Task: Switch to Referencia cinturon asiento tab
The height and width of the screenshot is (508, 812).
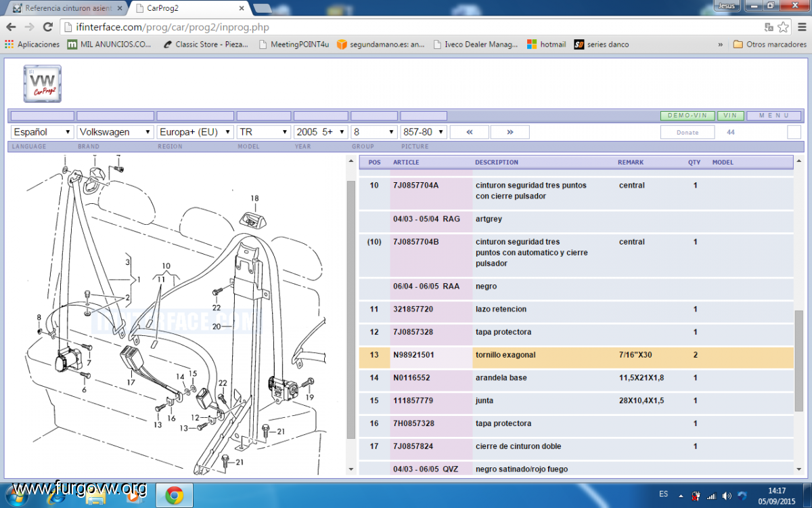Action: click(66, 8)
